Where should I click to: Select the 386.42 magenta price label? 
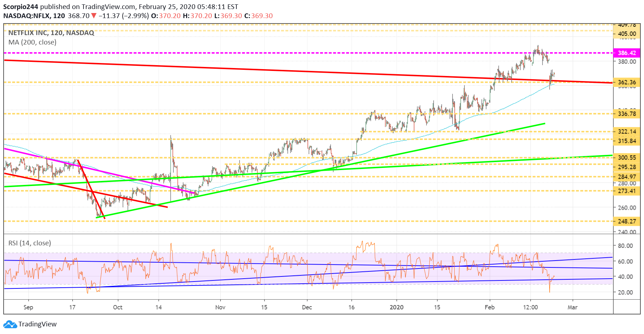(x=627, y=53)
